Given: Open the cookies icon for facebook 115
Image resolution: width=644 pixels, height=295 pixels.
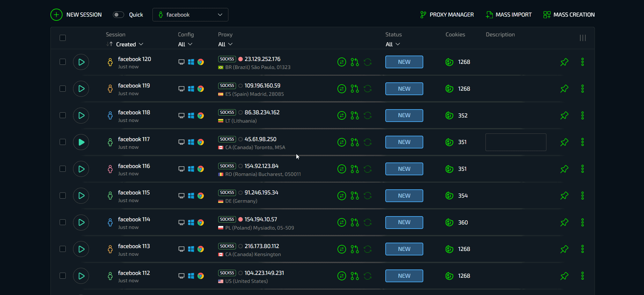Looking at the screenshot, I should [449, 196].
